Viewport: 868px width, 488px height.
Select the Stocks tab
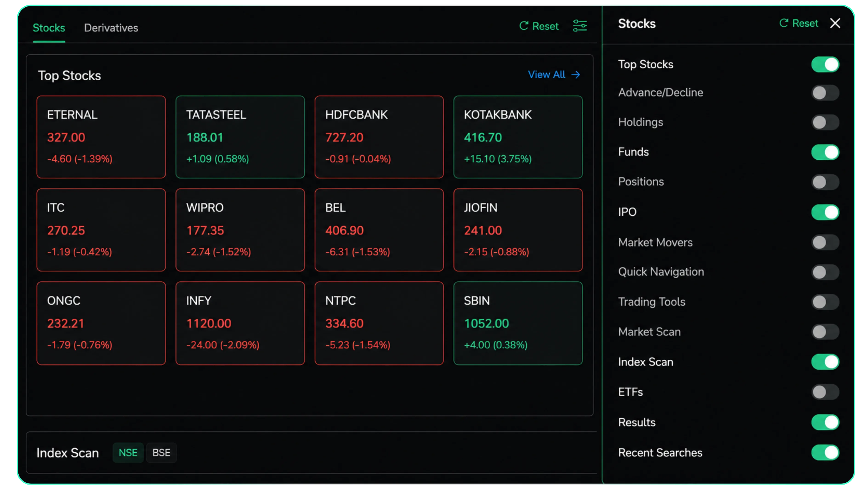[49, 28]
